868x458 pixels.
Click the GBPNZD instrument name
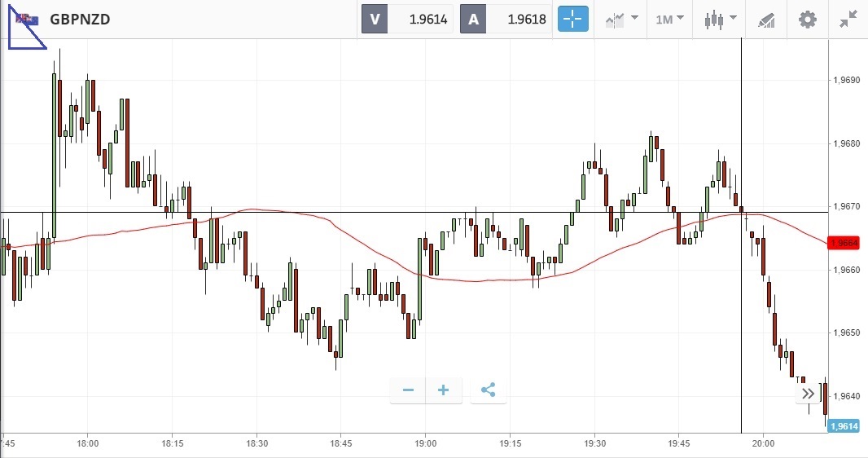click(x=80, y=19)
